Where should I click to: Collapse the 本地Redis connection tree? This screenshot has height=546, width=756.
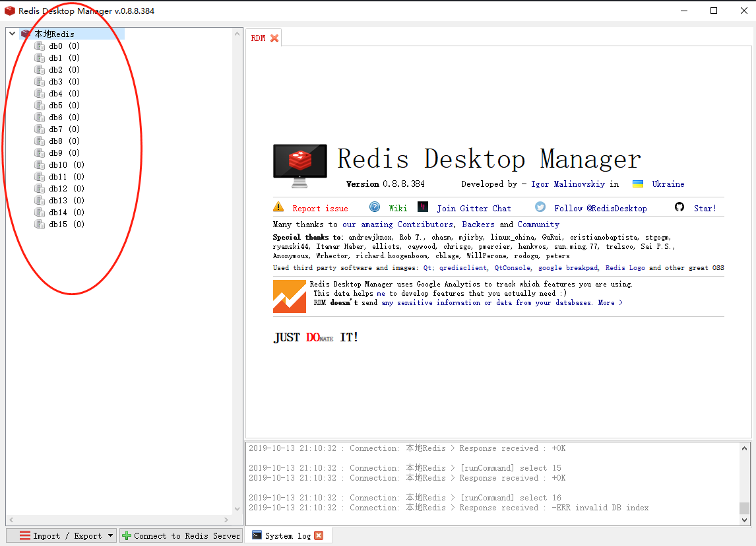[13, 34]
